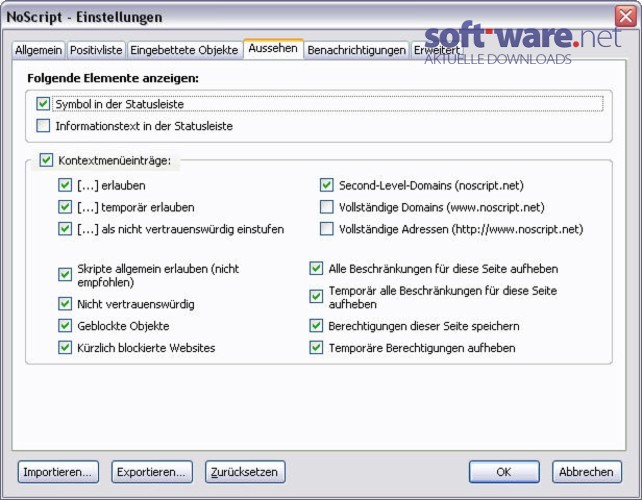642x500 pixels.
Task: Uncheck Alle Beschränkungen für diese Seite aufheben
Action: [x=316, y=269]
